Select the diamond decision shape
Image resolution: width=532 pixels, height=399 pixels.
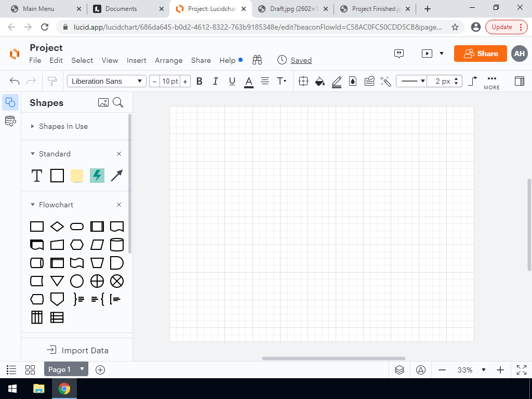point(57,227)
